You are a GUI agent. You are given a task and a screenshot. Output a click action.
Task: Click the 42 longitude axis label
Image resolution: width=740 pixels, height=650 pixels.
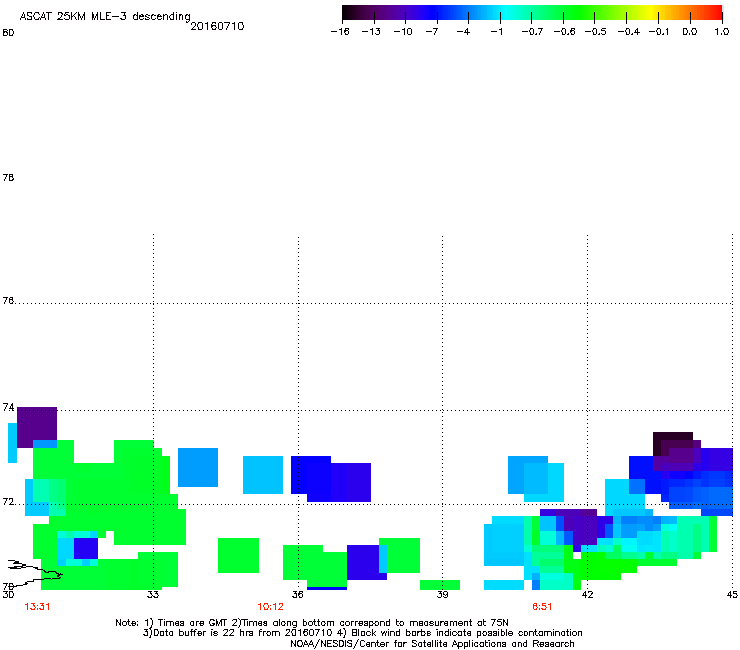click(x=587, y=594)
